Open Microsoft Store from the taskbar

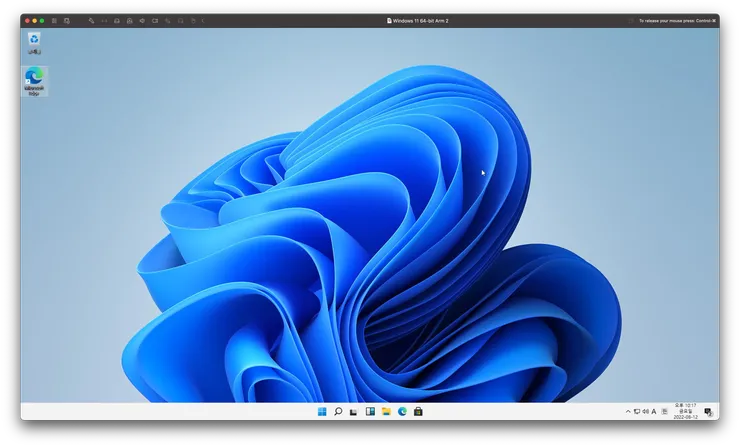point(418,412)
